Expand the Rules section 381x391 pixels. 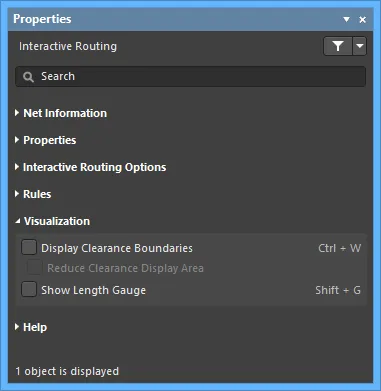tap(17, 194)
